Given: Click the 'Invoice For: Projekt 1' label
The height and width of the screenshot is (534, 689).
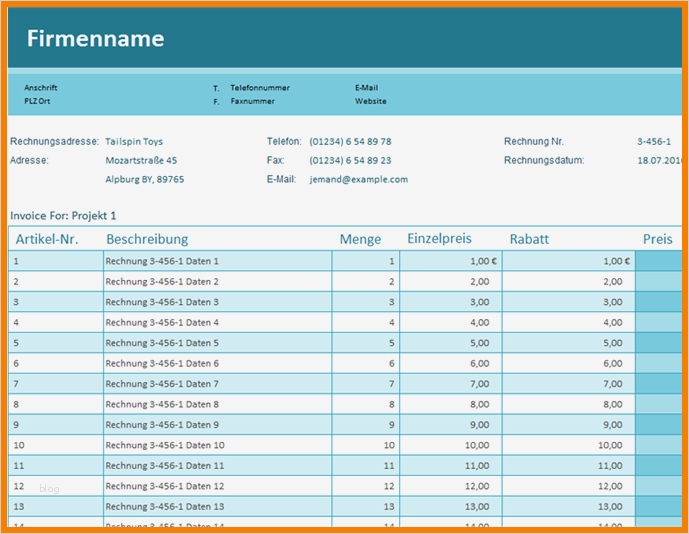Looking at the screenshot, I should tap(63, 215).
